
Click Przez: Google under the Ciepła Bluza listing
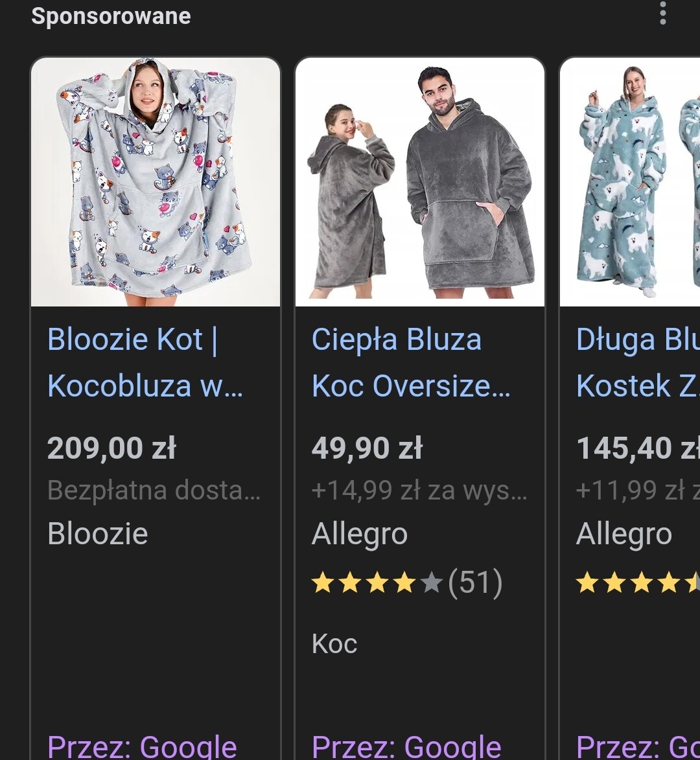(406, 746)
